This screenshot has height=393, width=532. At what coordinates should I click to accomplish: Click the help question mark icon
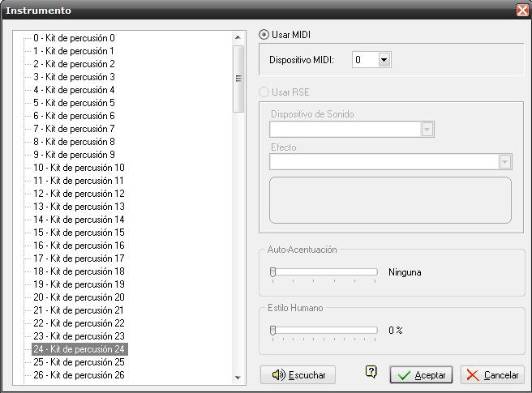pos(371,372)
